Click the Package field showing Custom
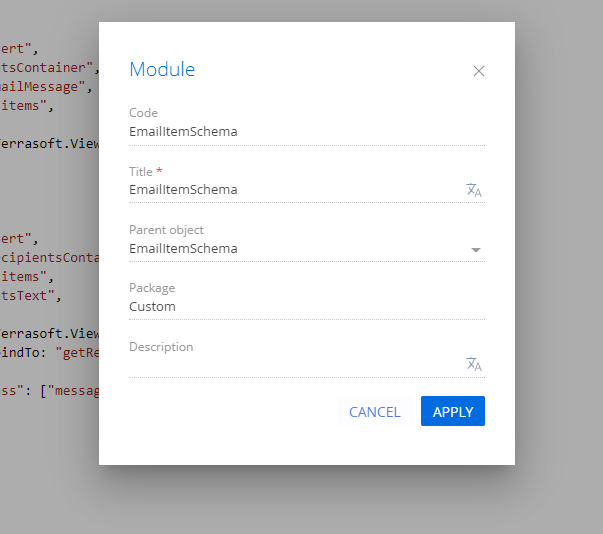The width and height of the screenshot is (603, 534). [x=307, y=307]
